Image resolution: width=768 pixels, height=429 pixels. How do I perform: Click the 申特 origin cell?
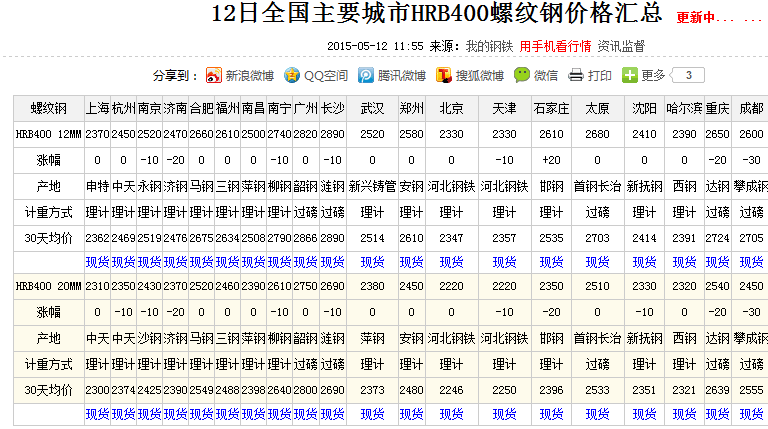click(97, 187)
